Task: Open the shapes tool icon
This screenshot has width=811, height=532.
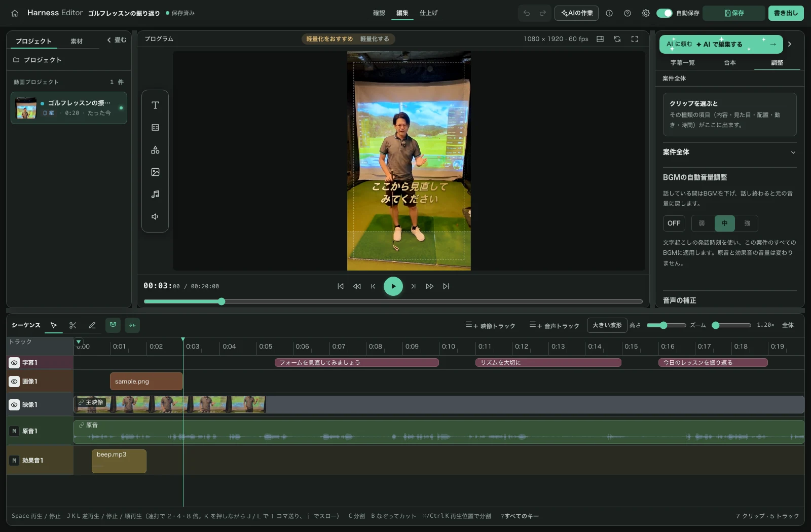Action: point(155,150)
